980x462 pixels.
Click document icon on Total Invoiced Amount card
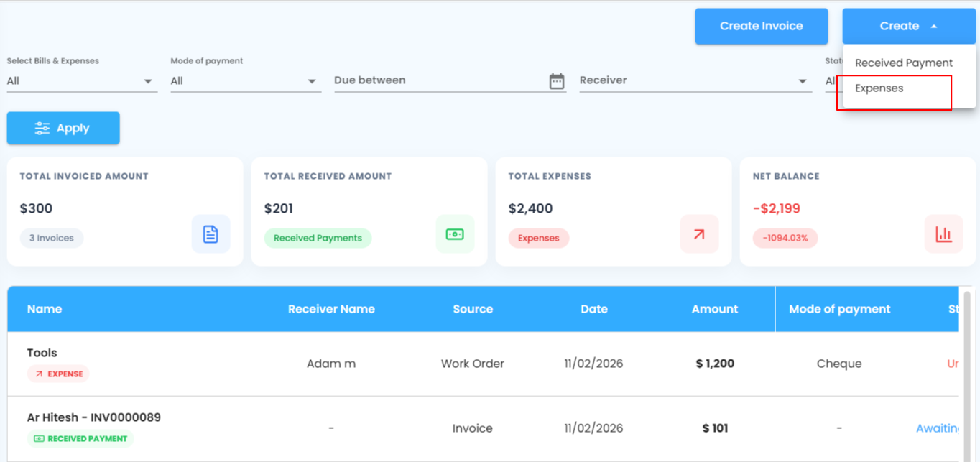point(211,234)
